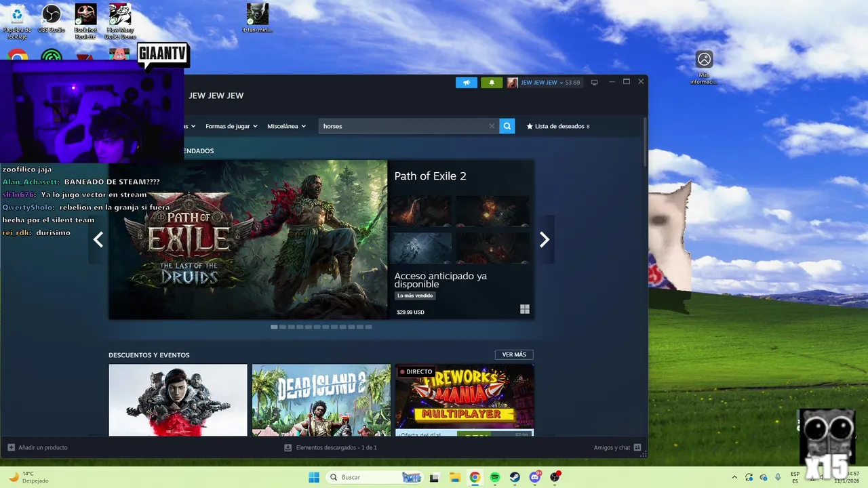This screenshot has height=488, width=868.
Task: Click the search field containing "horses"
Action: tap(409, 126)
